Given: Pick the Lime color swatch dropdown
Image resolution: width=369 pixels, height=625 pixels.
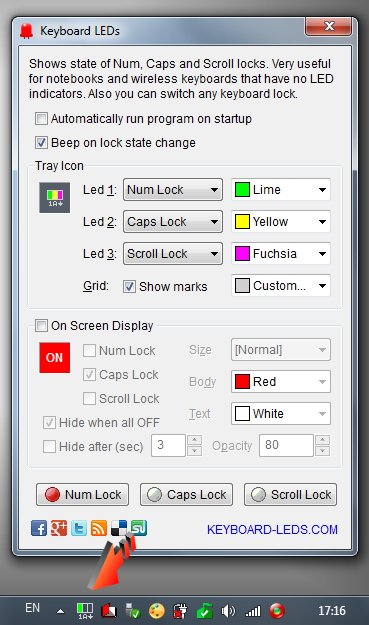Looking at the screenshot, I should point(281,189).
